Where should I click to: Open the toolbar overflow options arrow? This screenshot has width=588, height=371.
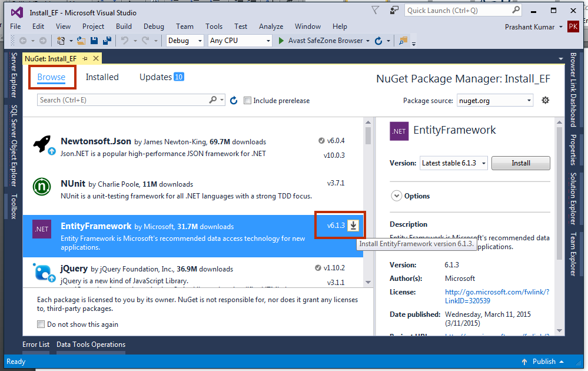414,44
